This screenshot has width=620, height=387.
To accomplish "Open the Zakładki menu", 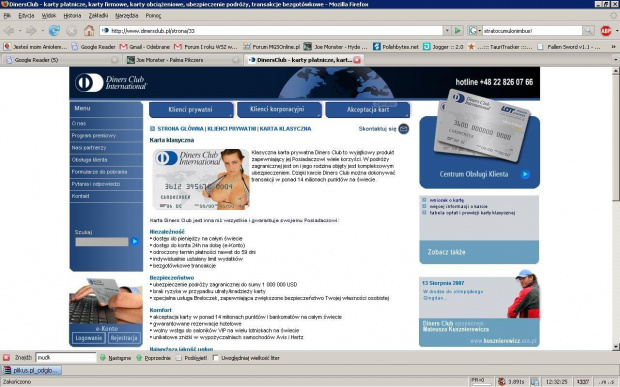I will pos(98,16).
